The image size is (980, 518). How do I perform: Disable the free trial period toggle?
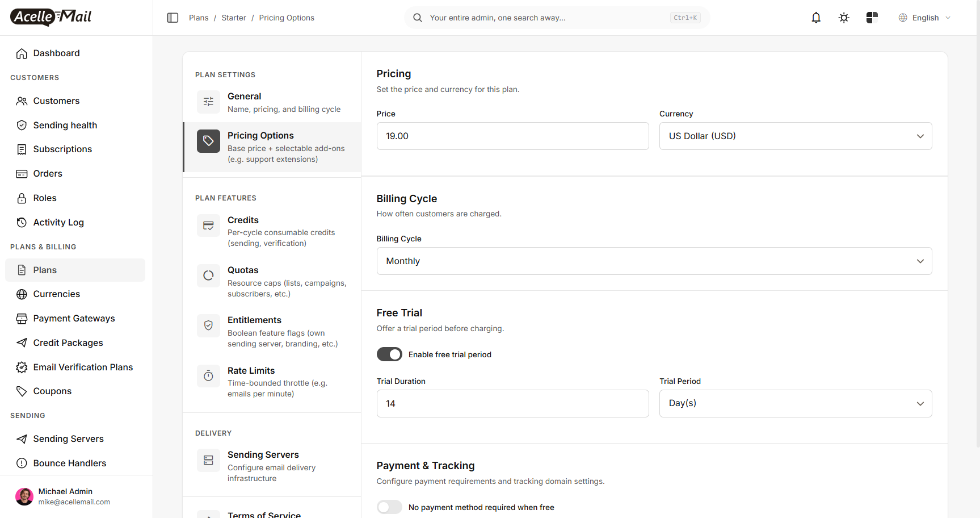pos(389,354)
